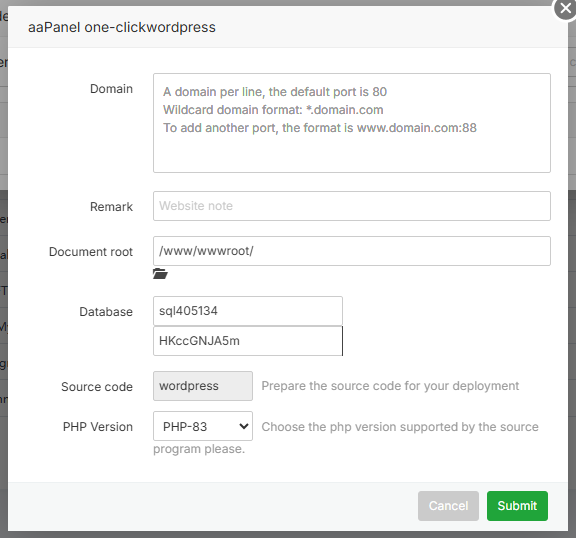Click the database name field sql405134
This screenshot has width=576, height=538.
248,311
